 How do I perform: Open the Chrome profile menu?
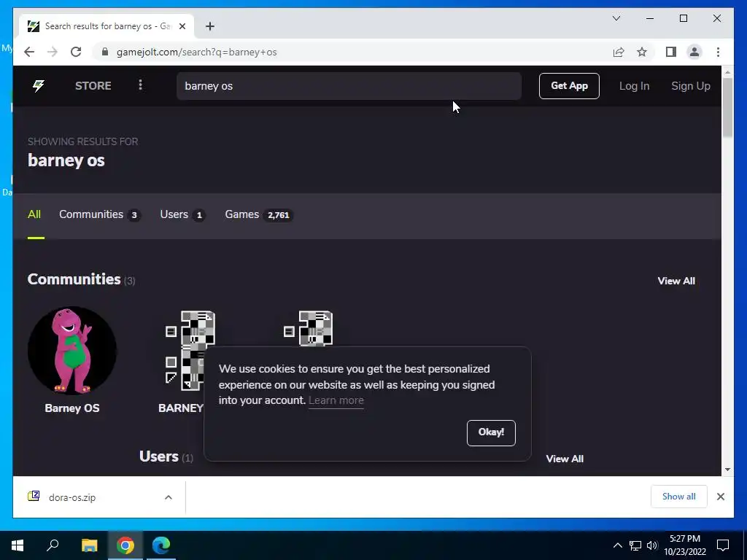click(694, 52)
